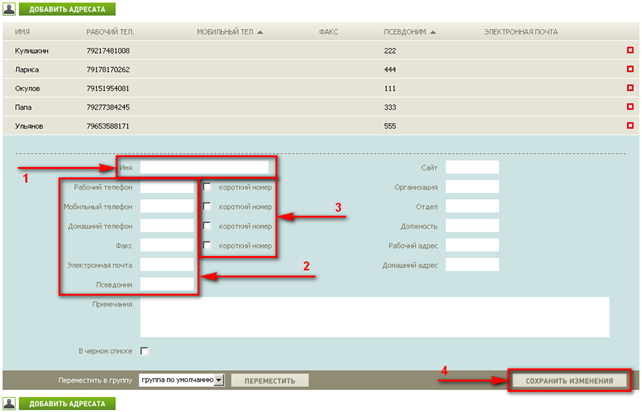Image resolution: width=642 pixels, height=412 pixels.
Task: Delete the Лариса contact row
Action: tap(630, 69)
